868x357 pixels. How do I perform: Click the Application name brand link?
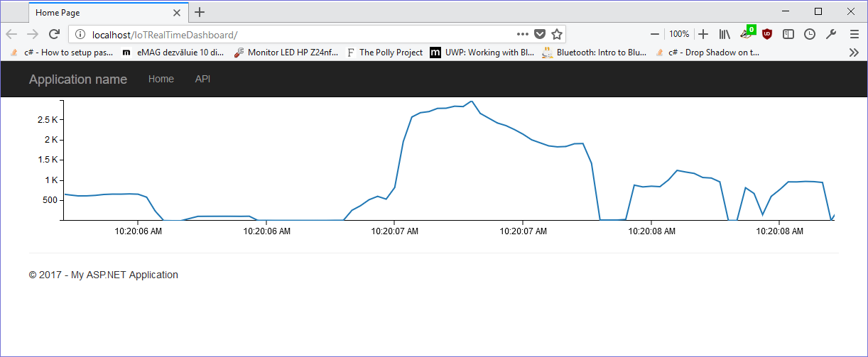[78, 79]
